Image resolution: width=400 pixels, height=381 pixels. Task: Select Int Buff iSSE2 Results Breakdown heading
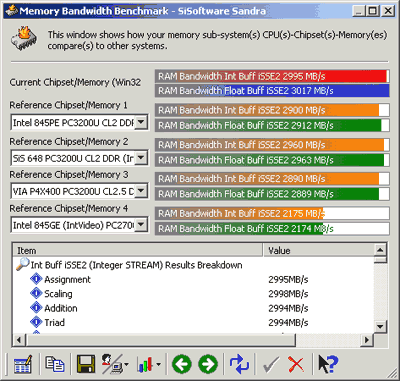coord(137,265)
